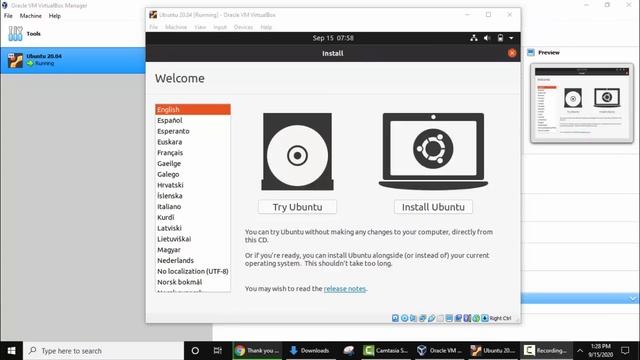Open View menu in the VM window

click(x=200, y=27)
